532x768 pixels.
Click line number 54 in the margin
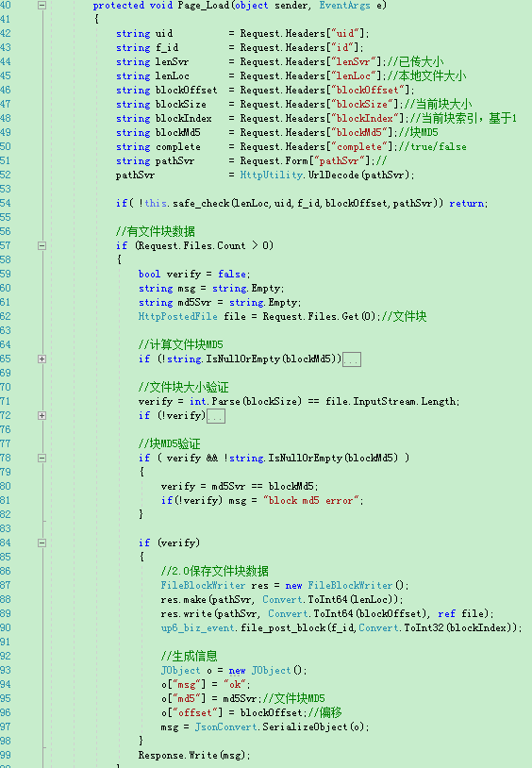[6, 203]
